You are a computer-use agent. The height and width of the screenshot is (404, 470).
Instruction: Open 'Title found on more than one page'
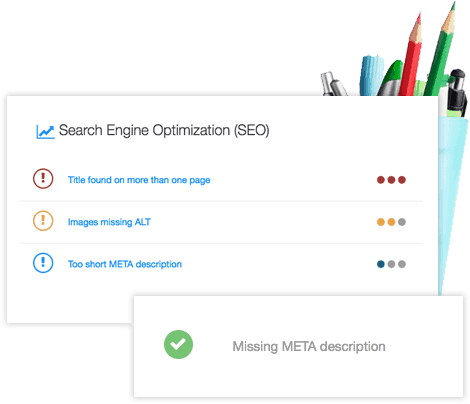[x=139, y=180]
